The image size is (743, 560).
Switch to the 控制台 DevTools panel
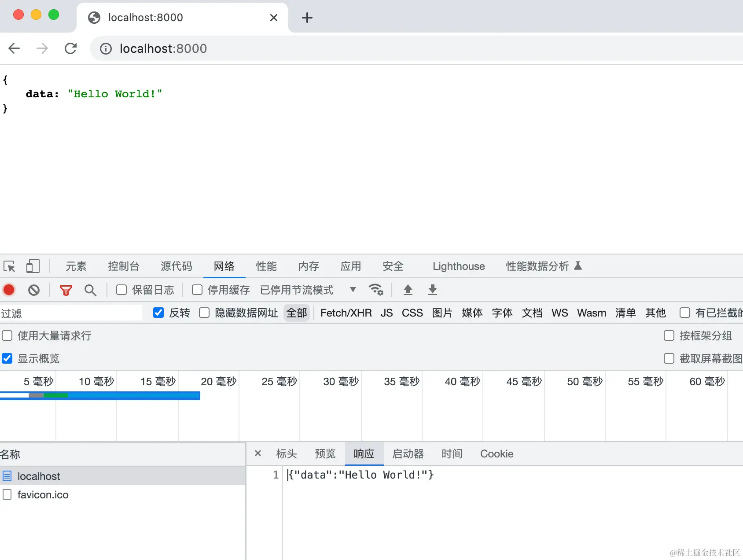[124, 266]
